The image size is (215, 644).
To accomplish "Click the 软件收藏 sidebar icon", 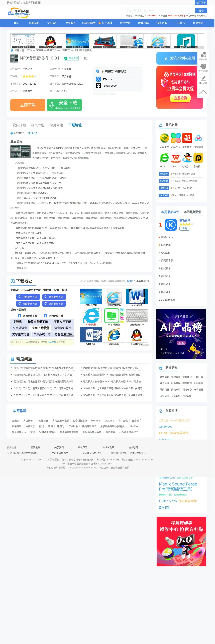I will [x=203, y=56].
